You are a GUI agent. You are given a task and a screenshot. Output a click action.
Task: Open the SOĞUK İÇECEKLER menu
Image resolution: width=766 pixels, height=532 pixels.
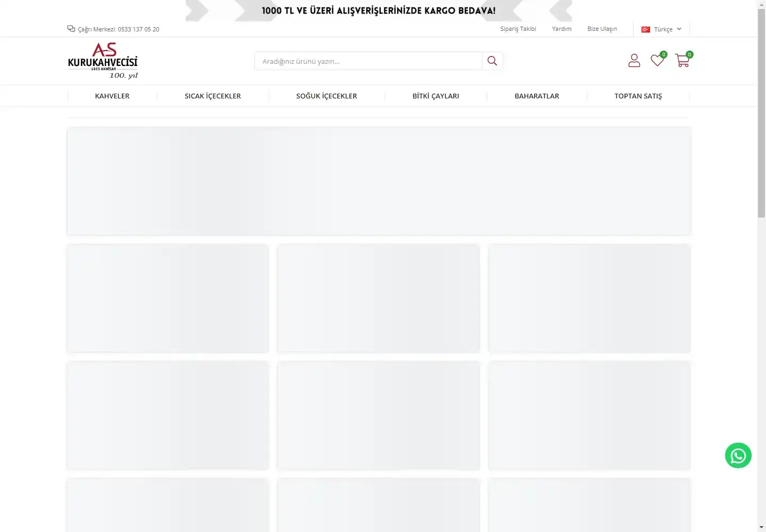[x=327, y=96]
